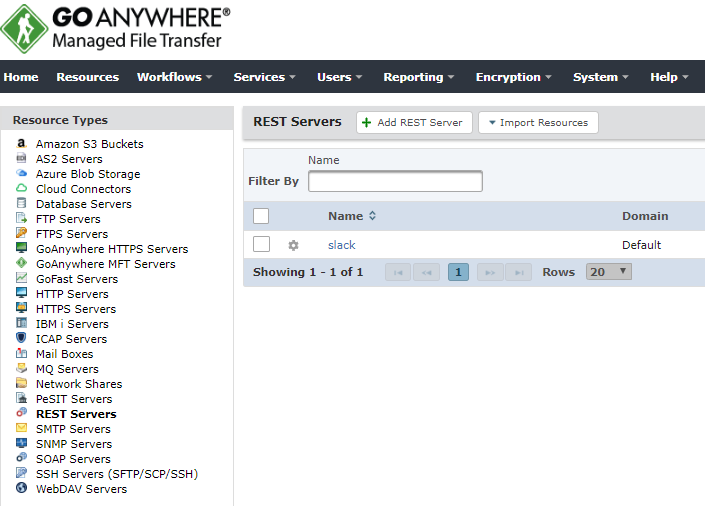This screenshot has height=506, width=705.
Task: Open the Services dropdown menu
Action: click(x=264, y=77)
